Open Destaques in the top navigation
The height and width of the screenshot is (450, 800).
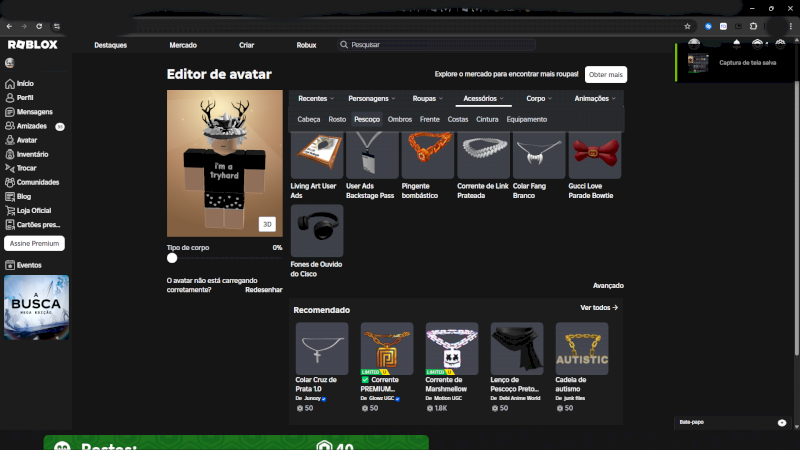coord(110,45)
